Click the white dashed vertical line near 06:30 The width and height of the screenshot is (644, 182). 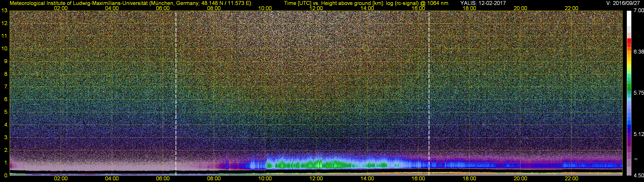(x=176, y=93)
